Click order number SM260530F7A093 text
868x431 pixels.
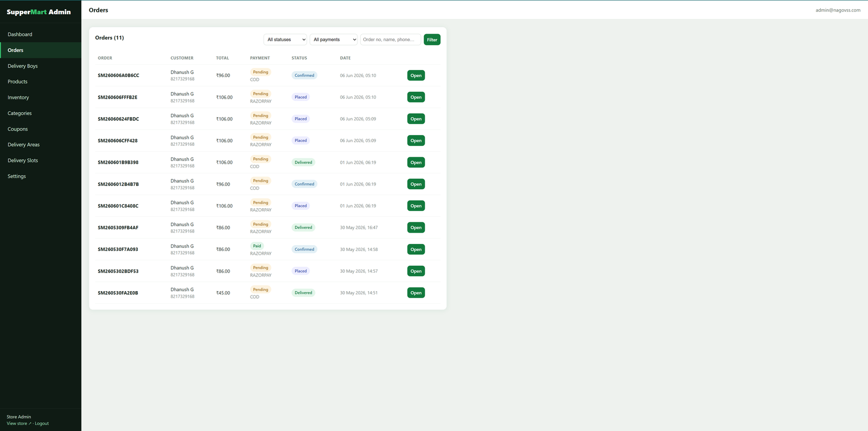coord(118,249)
